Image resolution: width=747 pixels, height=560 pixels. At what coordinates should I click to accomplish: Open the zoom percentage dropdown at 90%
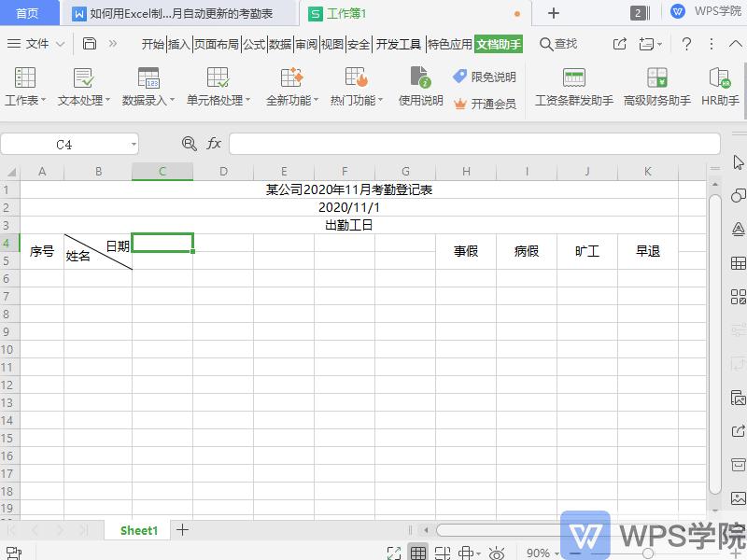tap(543, 553)
